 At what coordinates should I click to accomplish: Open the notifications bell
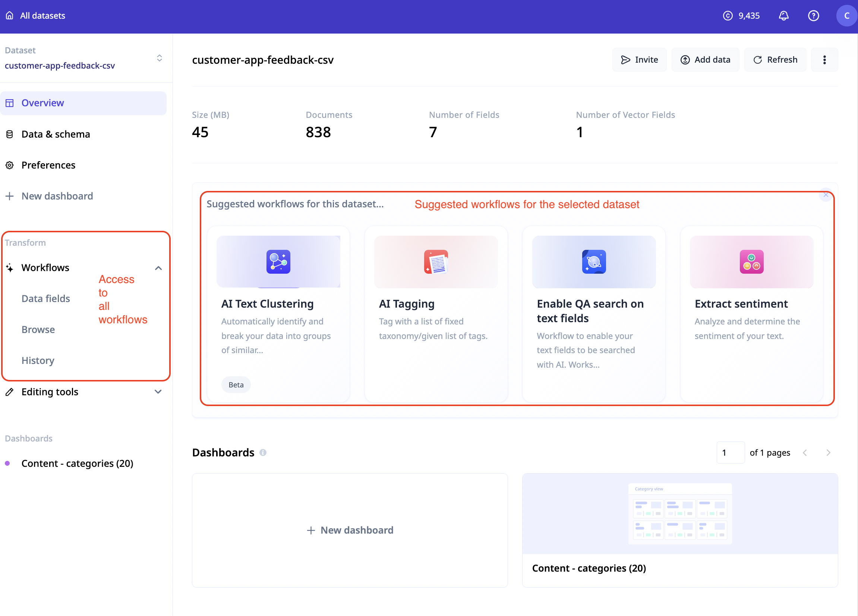point(783,16)
